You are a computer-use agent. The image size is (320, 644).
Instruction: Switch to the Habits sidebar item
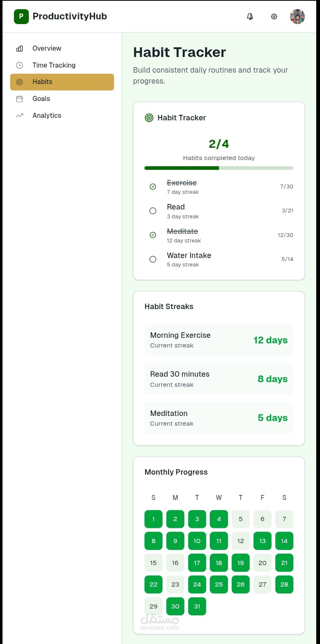pos(62,82)
